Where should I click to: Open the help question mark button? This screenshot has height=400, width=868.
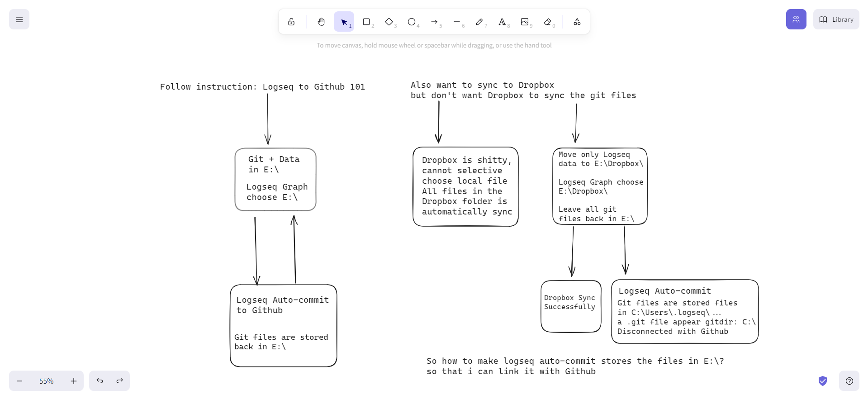(x=849, y=381)
